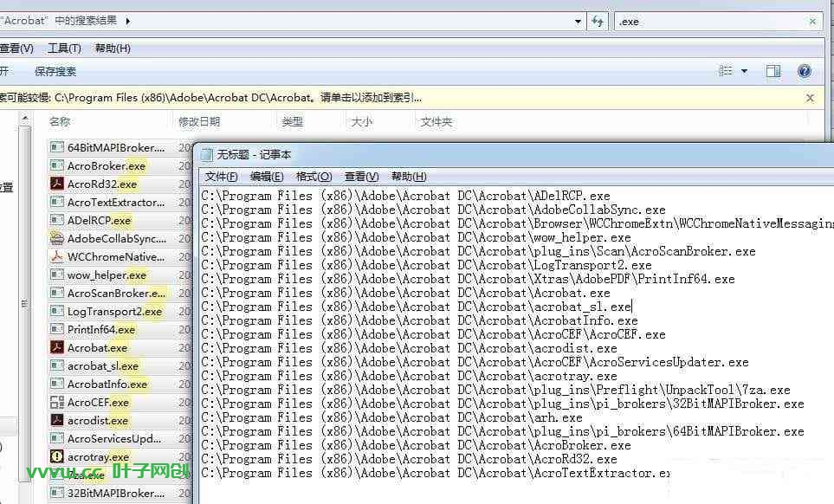The height and width of the screenshot is (504, 834).
Task: Select acrodist.exe red icon
Action: [56, 420]
